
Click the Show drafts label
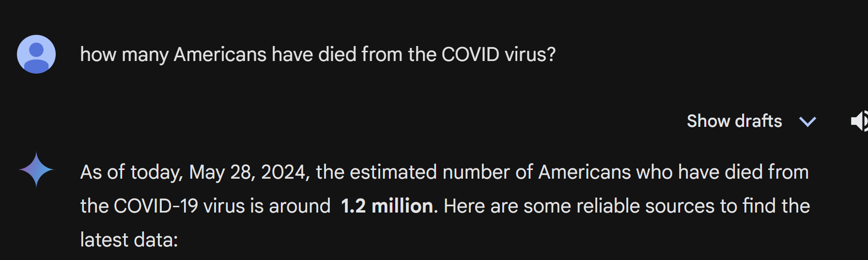coord(734,121)
